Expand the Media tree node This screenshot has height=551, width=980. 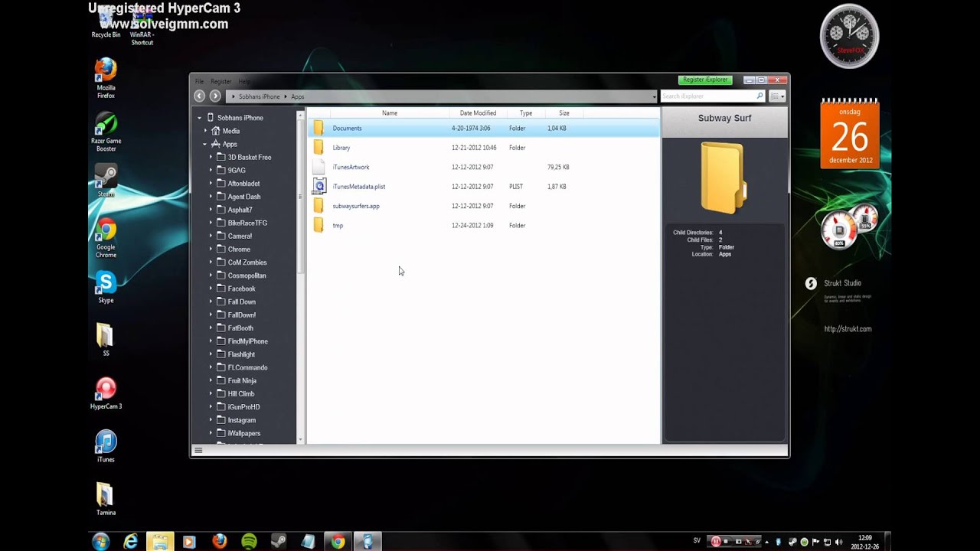point(205,131)
